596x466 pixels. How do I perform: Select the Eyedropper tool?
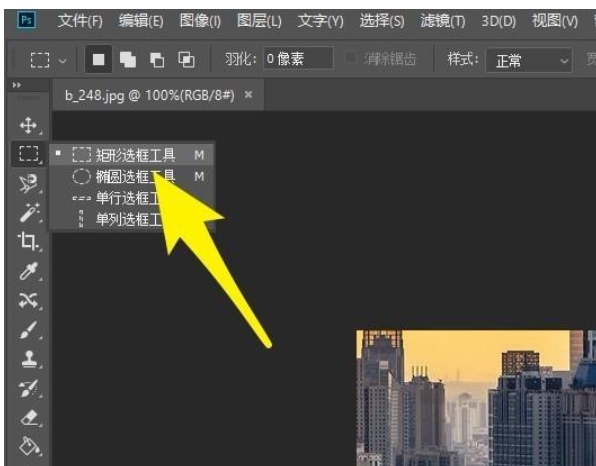29,271
